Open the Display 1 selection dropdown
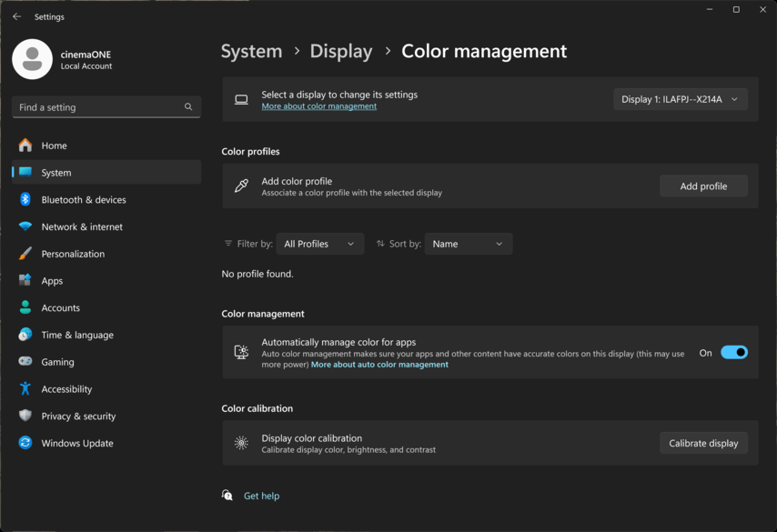This screenshot has width=777, height=532. coord(680,99)
